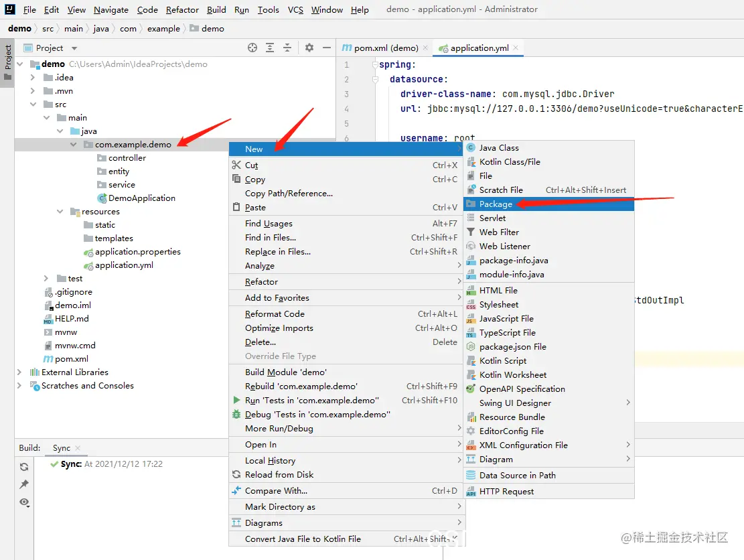Toggle the eye view icon in Build panel

tap(24, 502)
